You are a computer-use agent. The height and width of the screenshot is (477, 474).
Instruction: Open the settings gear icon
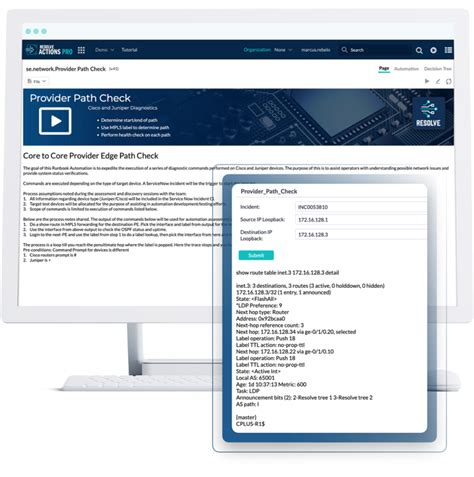433,50
